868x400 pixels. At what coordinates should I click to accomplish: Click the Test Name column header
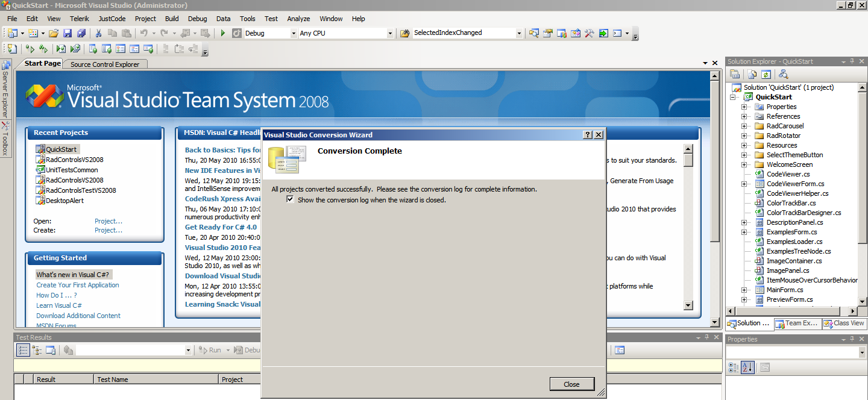[x=156, y=380]
